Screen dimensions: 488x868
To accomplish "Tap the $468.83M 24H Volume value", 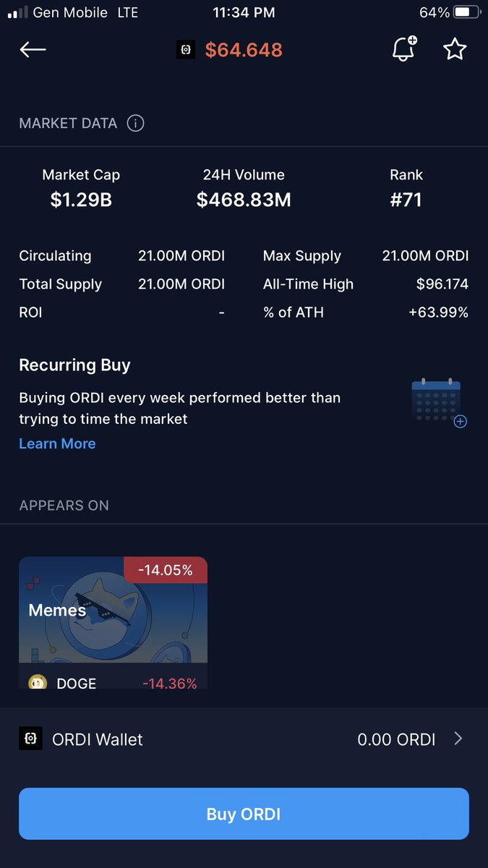I will 244,200.
